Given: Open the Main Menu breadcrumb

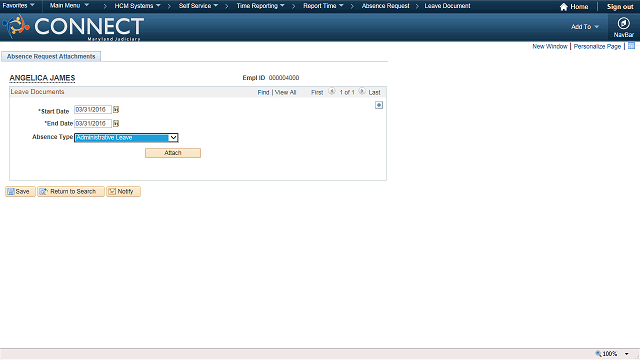Looking at the screenshot, I should click(x=69, y=6).
